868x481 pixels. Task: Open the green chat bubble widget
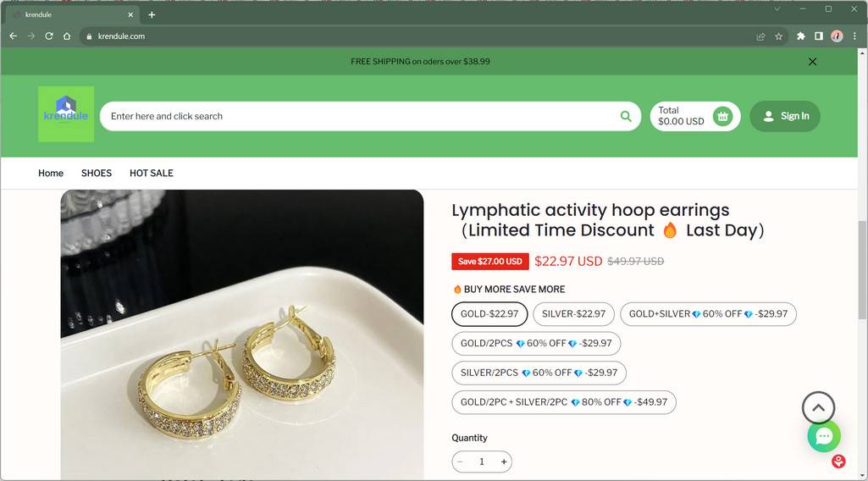tap(823, 436)
